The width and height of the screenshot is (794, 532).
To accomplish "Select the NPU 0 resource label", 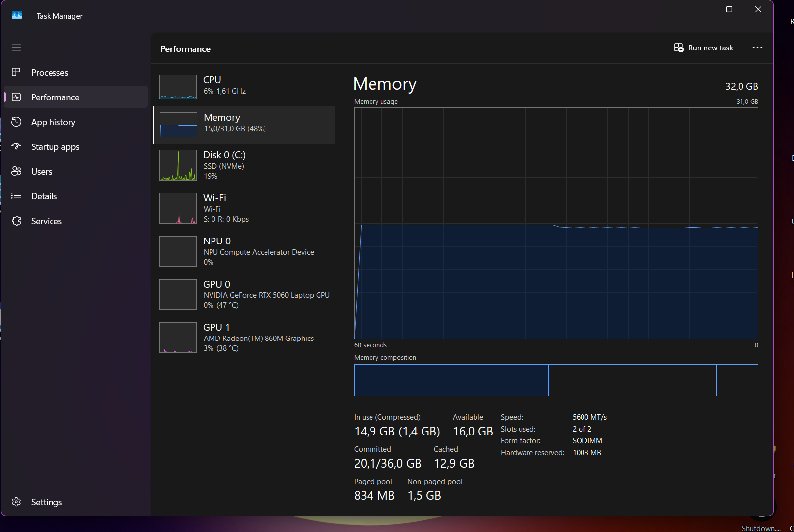I will (x=217, y=241).
